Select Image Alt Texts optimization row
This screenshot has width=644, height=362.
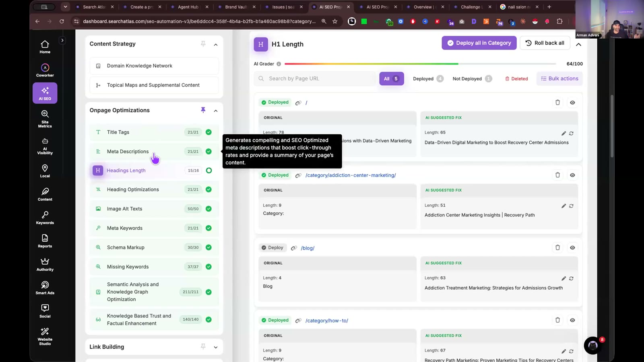coord(154,209)
